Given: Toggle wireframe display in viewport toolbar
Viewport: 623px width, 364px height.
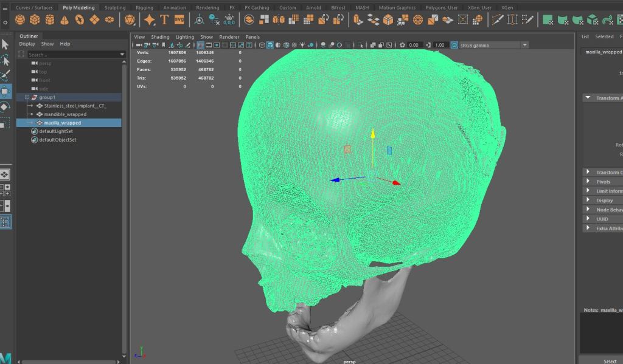Looking at the screenshot, I should (x=262, y=45).
